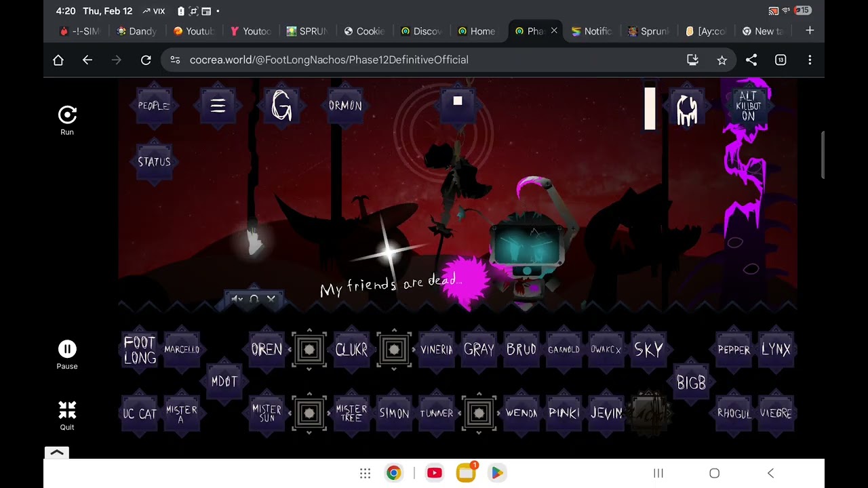
Task: Select the placed slot between TUNNER and WENDA
Action: [x=479, y=413]
